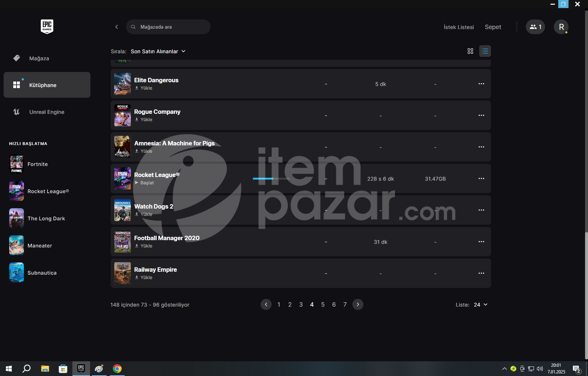
Task: Launch Rocket League with Başlat
Action: [x=144, y=183]
